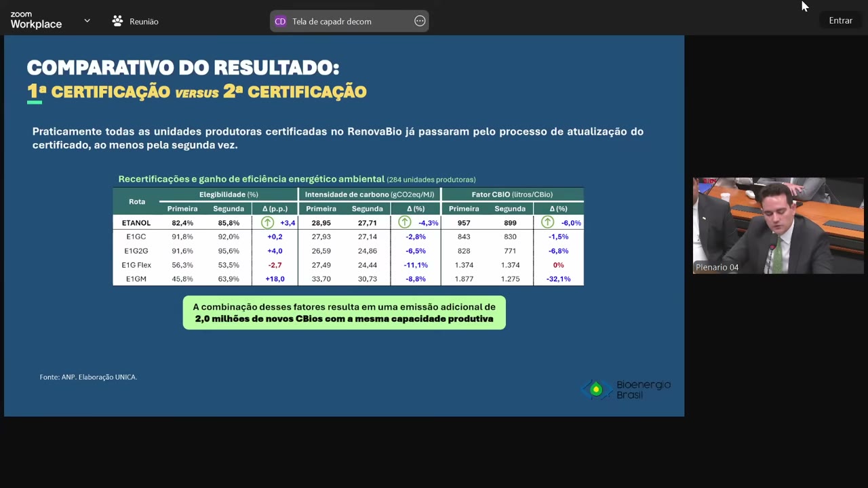Click the E1G2G row label
This screenshot has height=488, width=868.
click(136, 251)
